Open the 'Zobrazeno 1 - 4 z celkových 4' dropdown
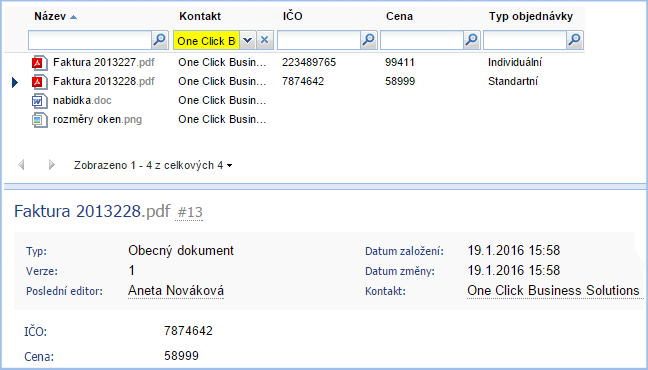This screenshot has height=370, width=648. coord(153,165)
